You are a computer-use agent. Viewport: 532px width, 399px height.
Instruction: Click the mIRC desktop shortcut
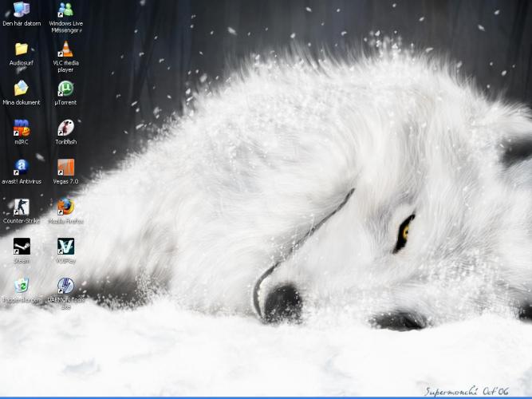point(22,128)
